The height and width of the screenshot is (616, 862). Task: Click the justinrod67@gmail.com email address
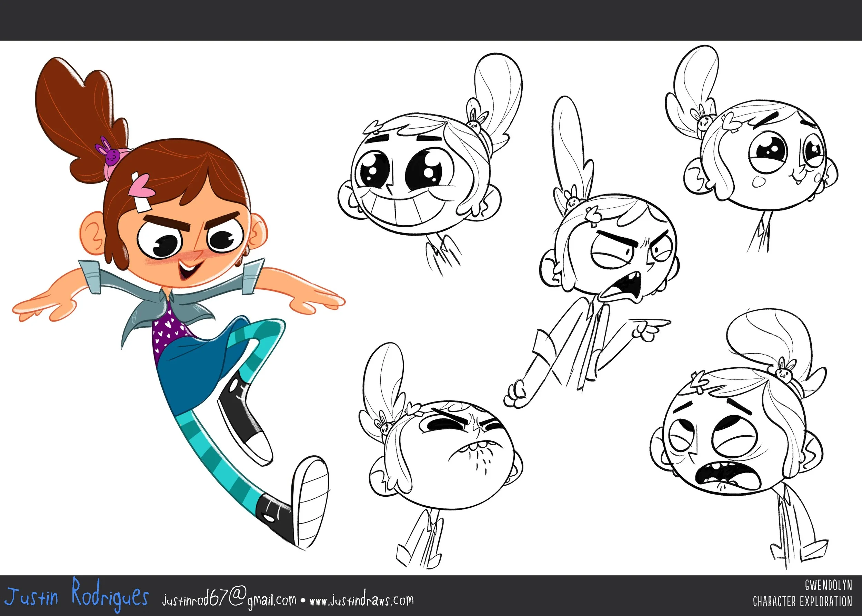coord(229,600)
